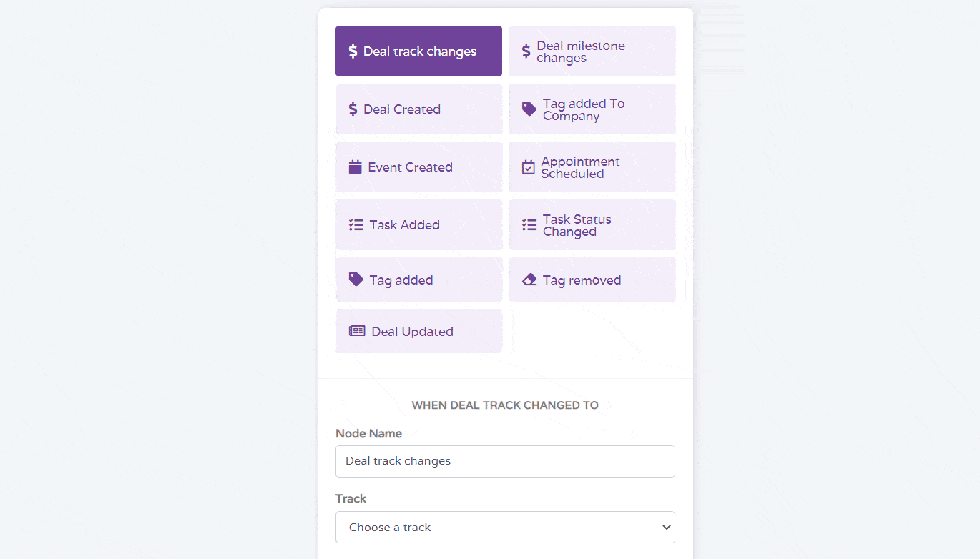Select the Deal milestone changes trigger
Screen dimensions: 980x559
(592, 51)
